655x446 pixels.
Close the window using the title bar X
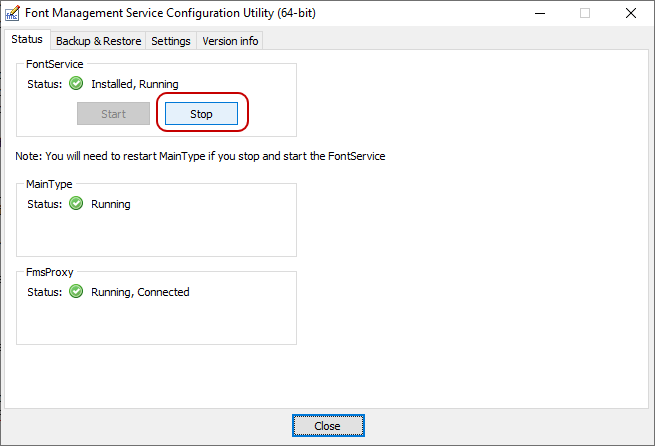(x=630, y=13)
